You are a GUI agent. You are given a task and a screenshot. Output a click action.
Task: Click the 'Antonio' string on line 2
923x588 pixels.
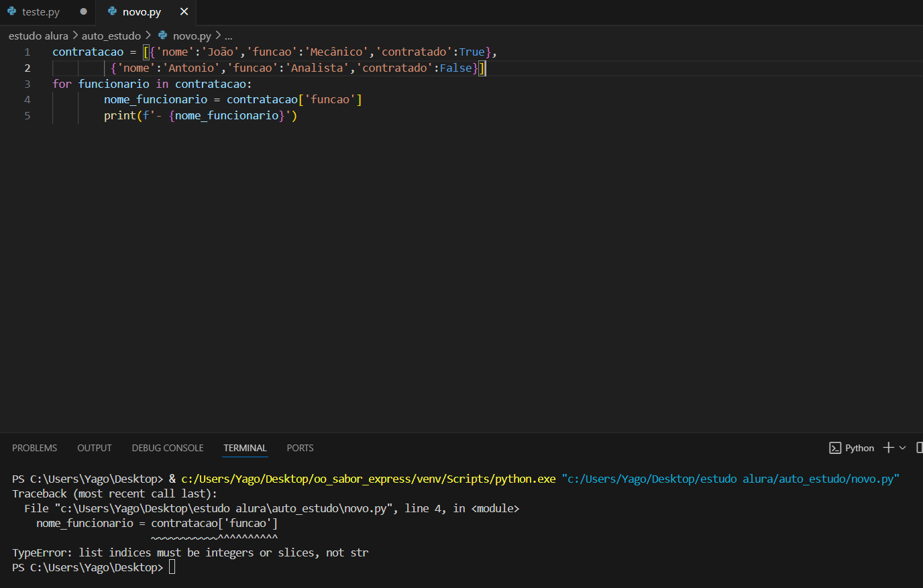(x=191, y=68)
